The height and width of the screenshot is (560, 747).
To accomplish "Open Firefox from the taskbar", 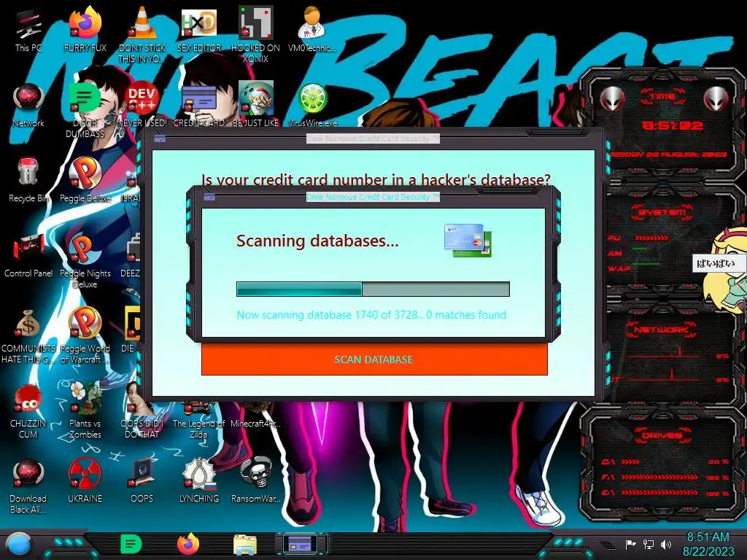I will tap(188, 544).
